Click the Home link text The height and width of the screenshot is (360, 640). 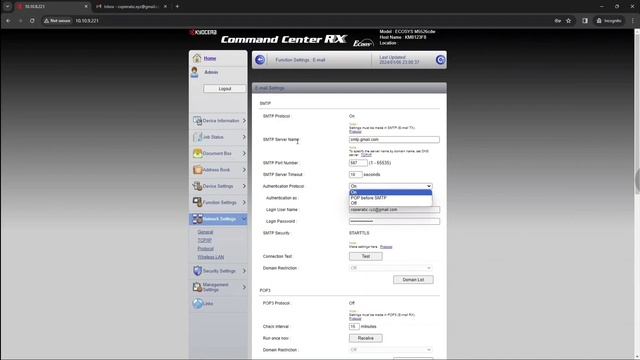point(210,58)
